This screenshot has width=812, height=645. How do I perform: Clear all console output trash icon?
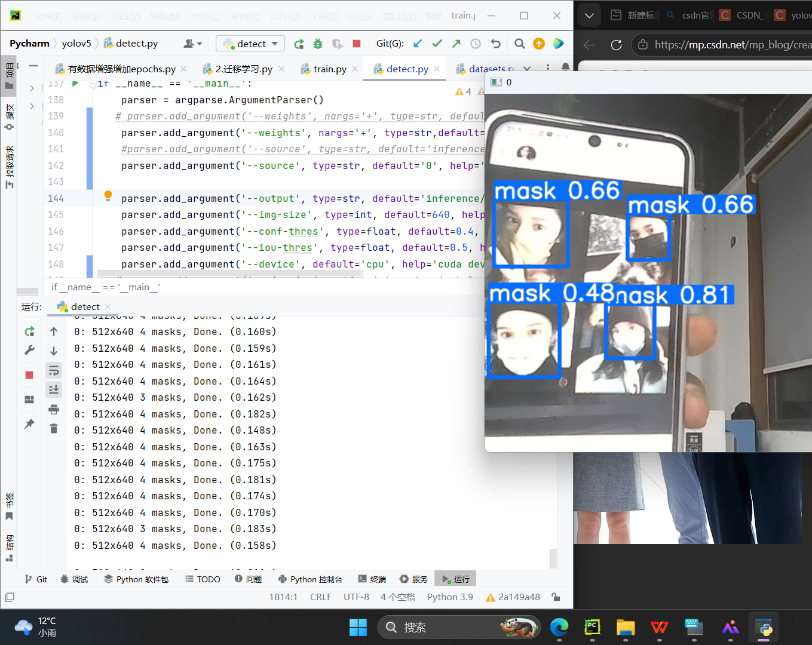pos(54,428)
